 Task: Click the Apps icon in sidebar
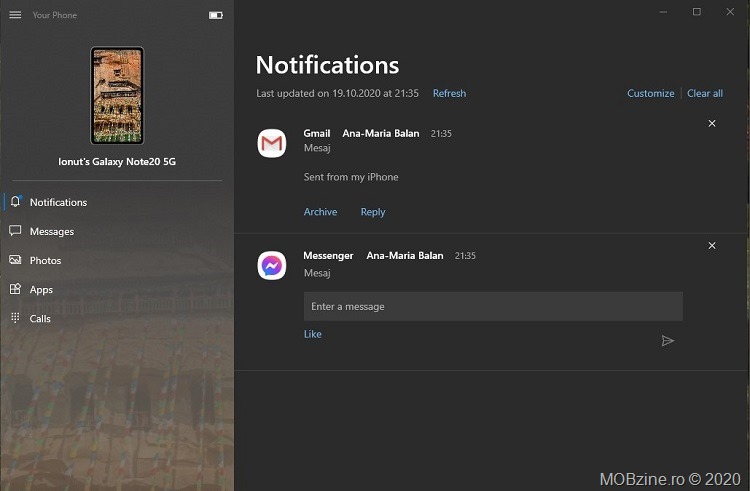pos(15,289)
